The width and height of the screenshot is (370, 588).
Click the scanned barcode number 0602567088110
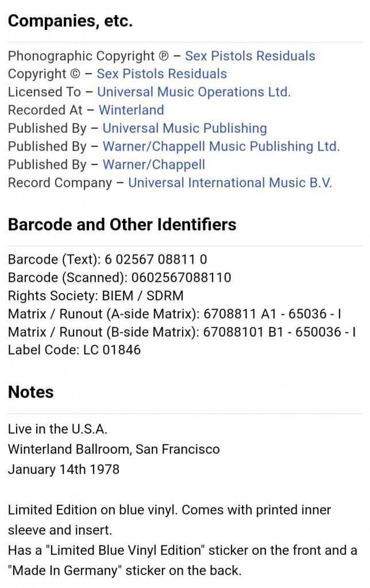pos(181,277)
